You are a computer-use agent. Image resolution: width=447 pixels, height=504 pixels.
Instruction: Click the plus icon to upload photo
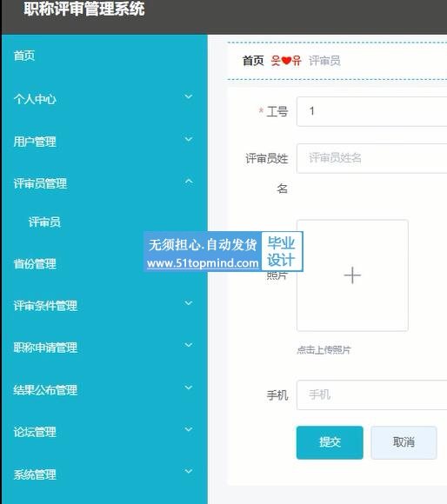(352, 275)
